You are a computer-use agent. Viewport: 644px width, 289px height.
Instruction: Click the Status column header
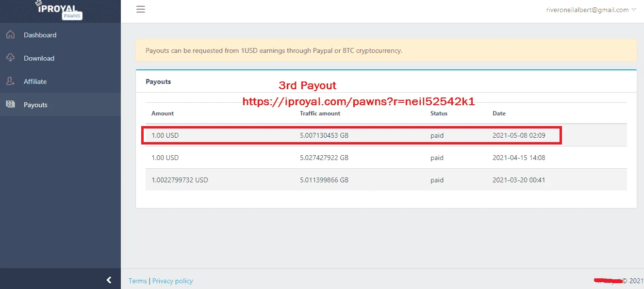(x=439, y=113)
